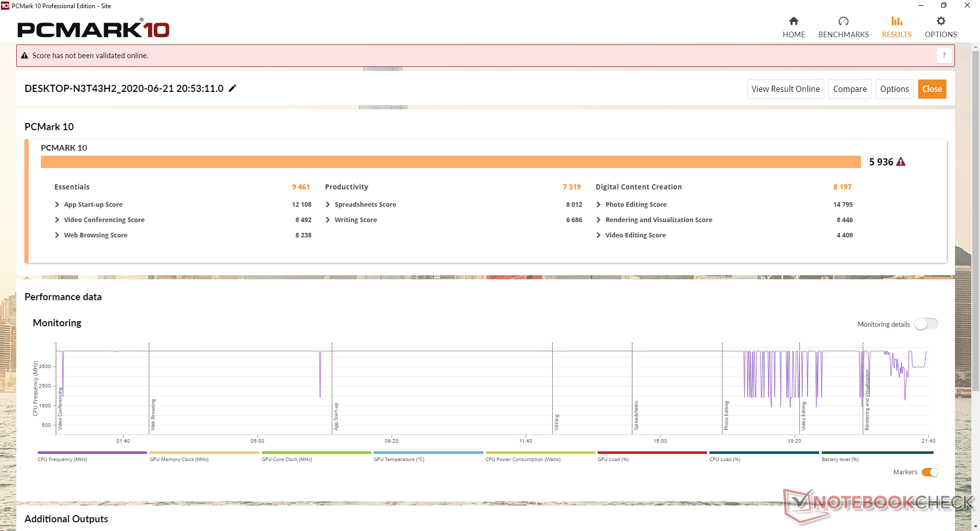Click the Photo Editing value 14 795
Viewport: 980px width, 531px height.
[843, 204]
